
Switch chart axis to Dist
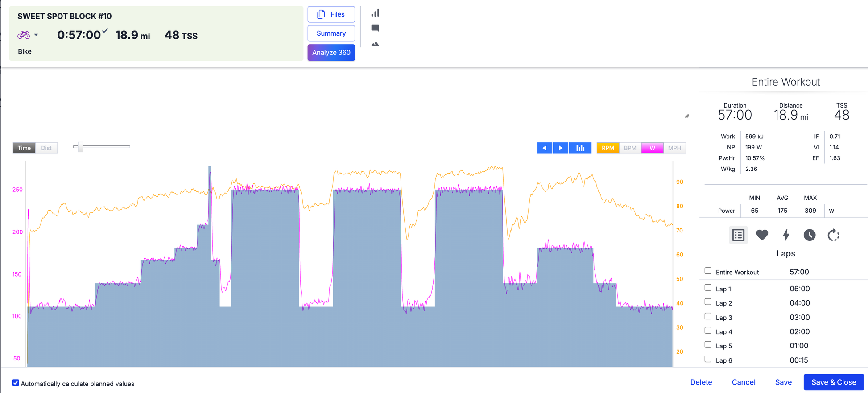[46, 148]
